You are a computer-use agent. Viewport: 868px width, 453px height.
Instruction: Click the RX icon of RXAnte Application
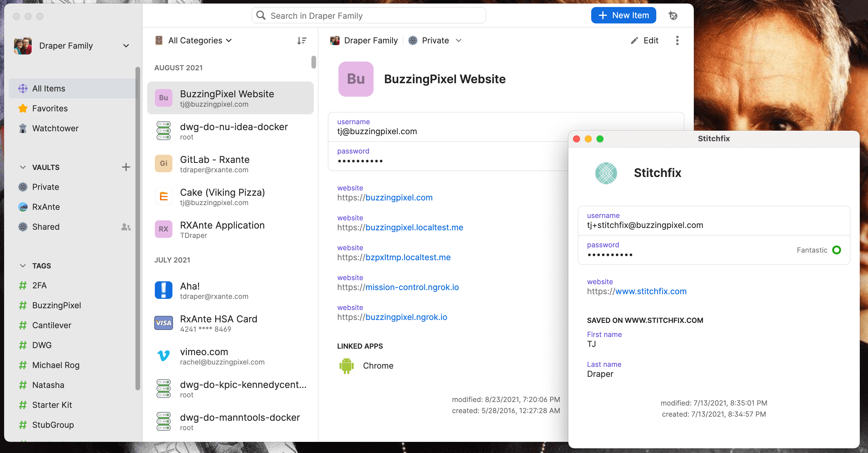[x=163, y=229]
